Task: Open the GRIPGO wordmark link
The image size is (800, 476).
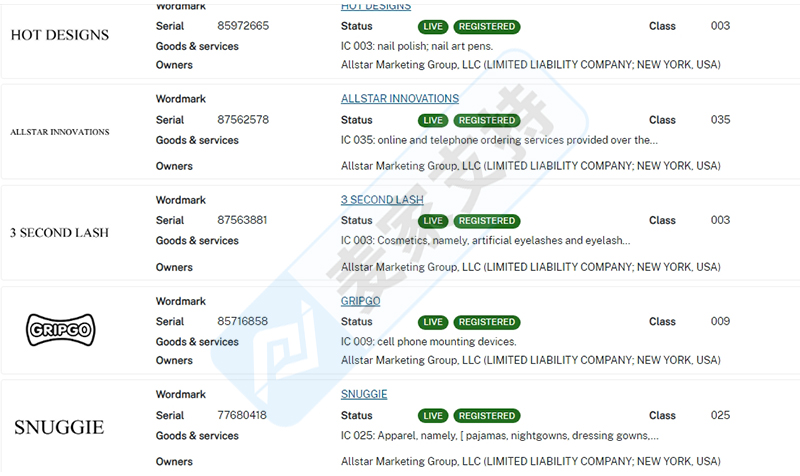Action: tap(360, 301)
